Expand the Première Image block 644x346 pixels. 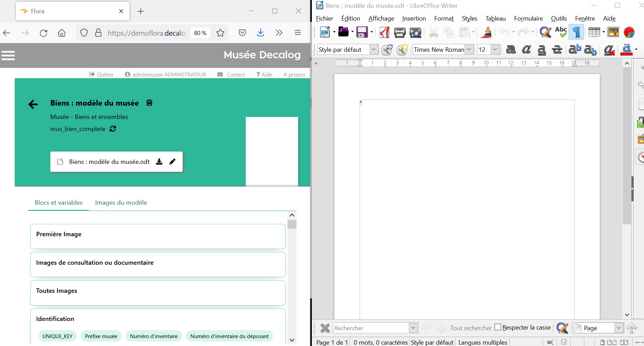tap(158, 236)
